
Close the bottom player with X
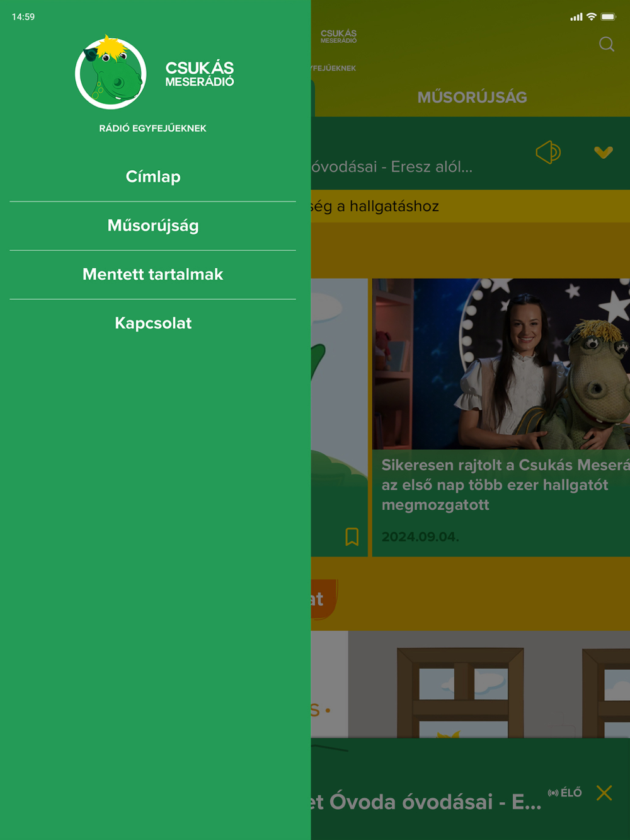[604, 793]
